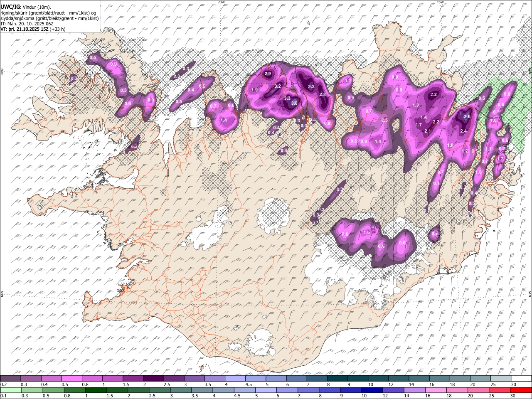The width and height of the screenshot is (532, 399).
Task: Click the '0.2' label under the upper legend row
Action: click(x=3, y=384)
